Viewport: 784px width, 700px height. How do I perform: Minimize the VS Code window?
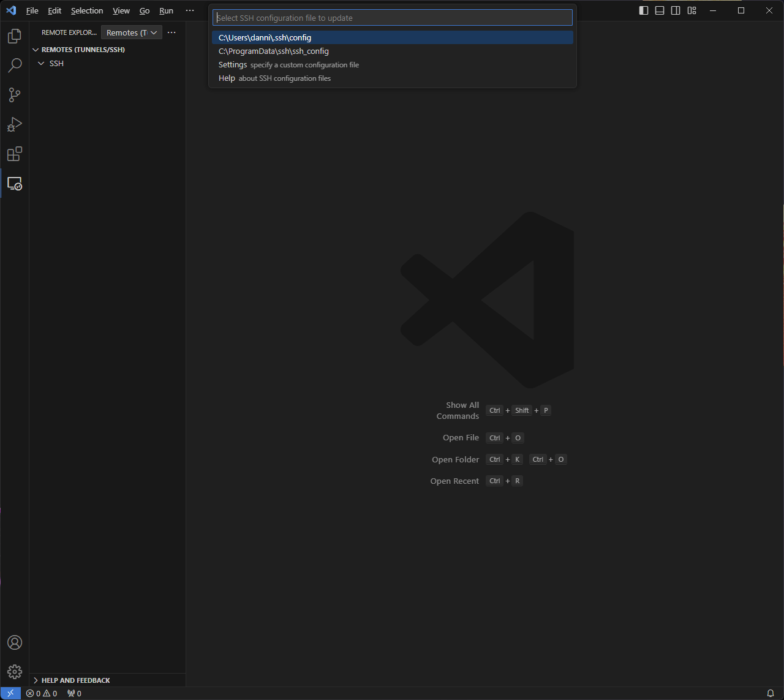click(713, 10)
